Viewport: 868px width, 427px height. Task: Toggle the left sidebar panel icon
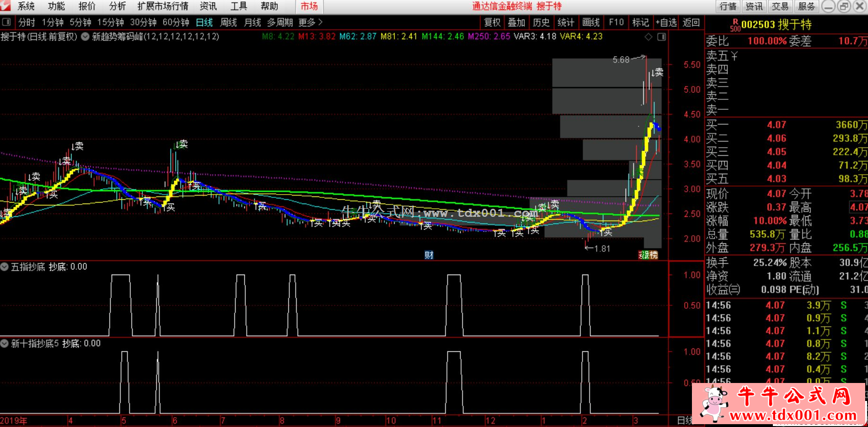coord(7,22)
